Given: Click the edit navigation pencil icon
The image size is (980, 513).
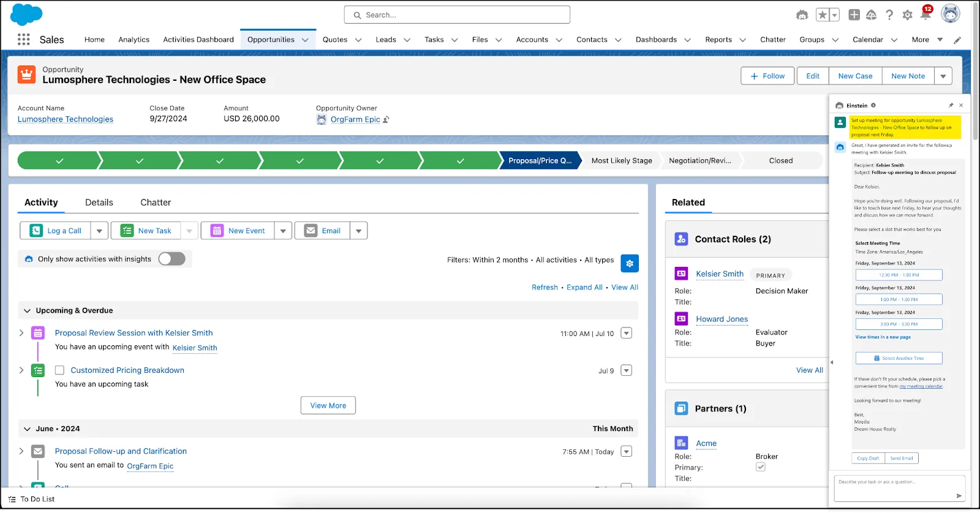Looking at the screenshot, I should coord(957,40).
